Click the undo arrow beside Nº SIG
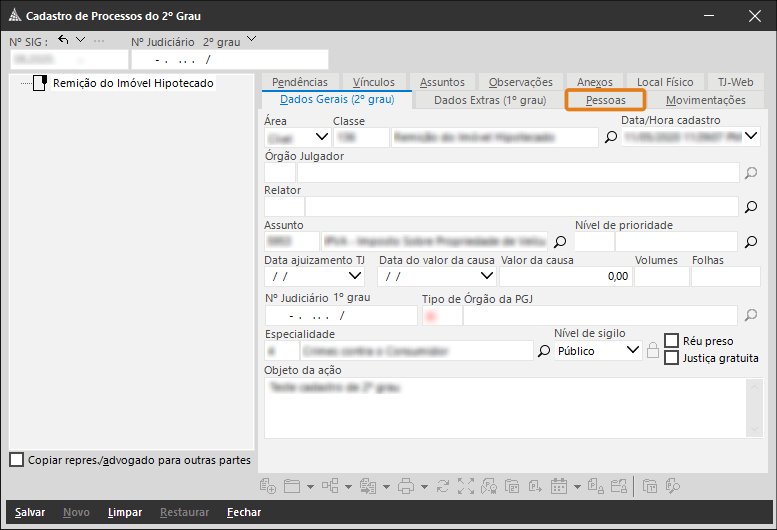Screen dimensions: 777x530 [x=63, y=40]
